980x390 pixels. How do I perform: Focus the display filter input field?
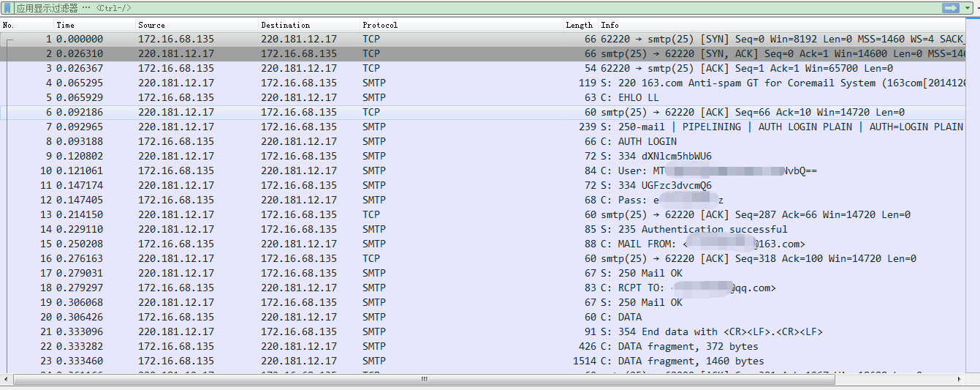pos(475,7)
